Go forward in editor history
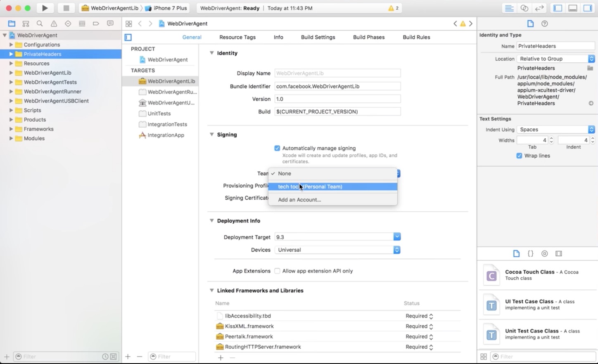Viewport: 598px width, 364px height. (x=150, y=24)
